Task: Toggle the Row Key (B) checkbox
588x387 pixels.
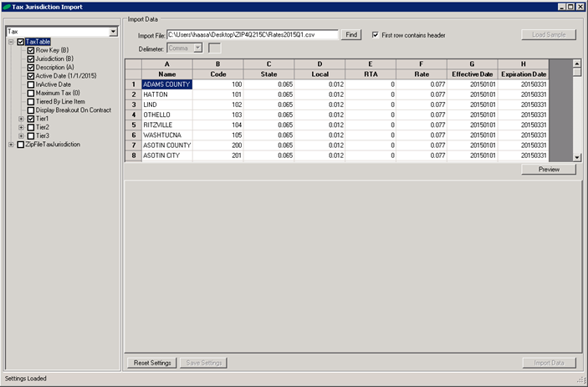Action: click(31, 51)
